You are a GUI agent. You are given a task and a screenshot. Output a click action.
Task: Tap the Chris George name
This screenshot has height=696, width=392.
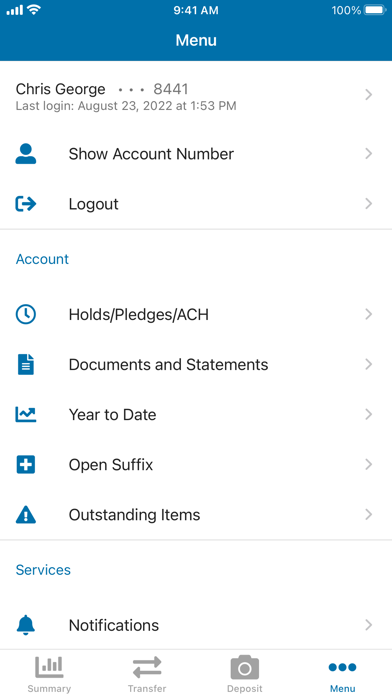coord(60,89)
